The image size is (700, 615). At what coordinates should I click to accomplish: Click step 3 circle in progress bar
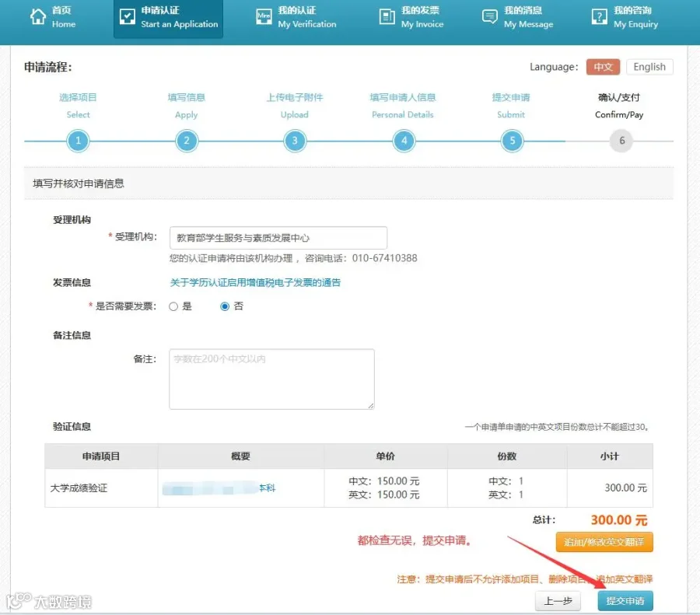coord(295,141)
